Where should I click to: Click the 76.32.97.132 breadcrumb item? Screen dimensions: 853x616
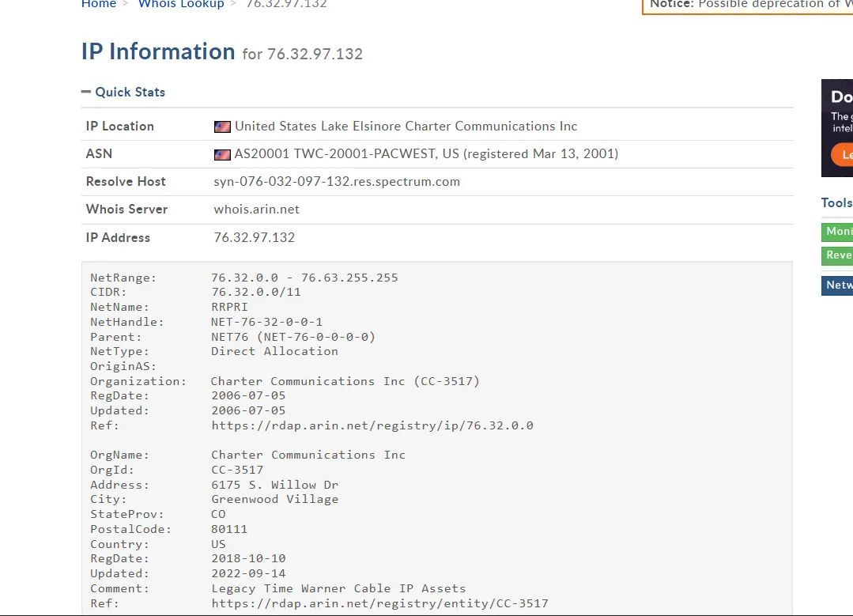click(x=286, y=4)
